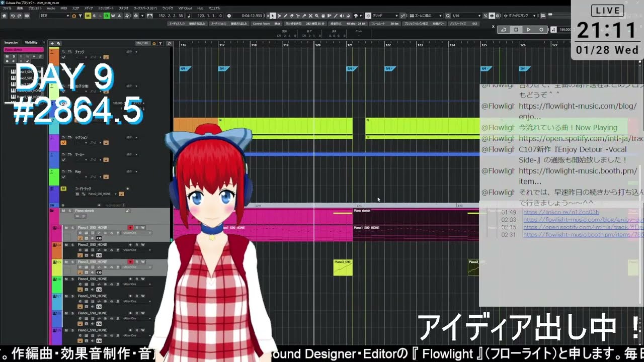644x362 pixels.
Task: Click the transport Play button
Action: [x=528, y=30]
